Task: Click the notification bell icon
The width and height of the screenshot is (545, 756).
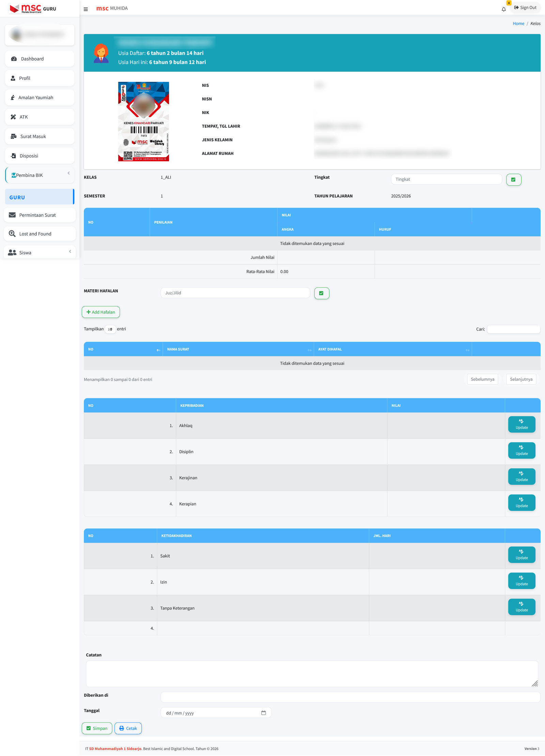Action: pyautogui.click(x=504, y=9)
